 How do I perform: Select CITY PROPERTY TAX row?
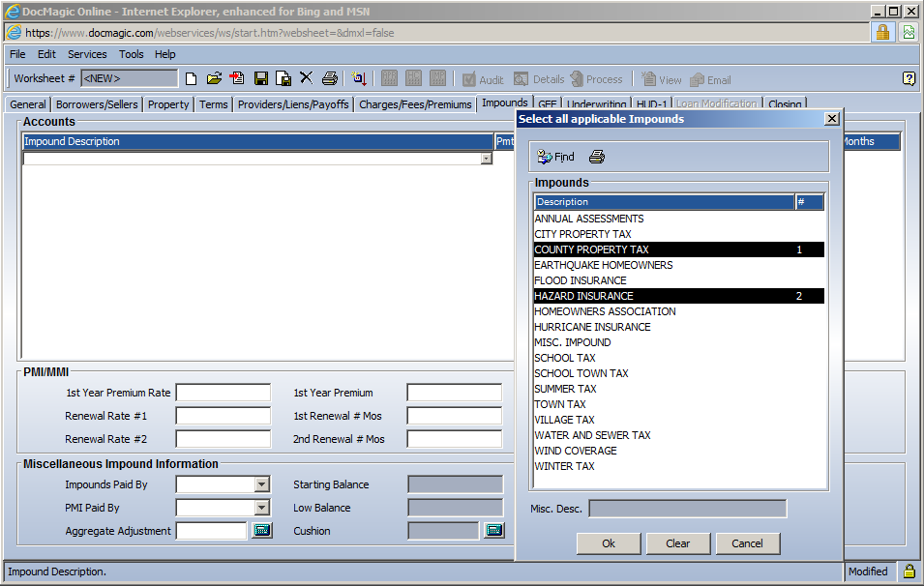(679, 234)
